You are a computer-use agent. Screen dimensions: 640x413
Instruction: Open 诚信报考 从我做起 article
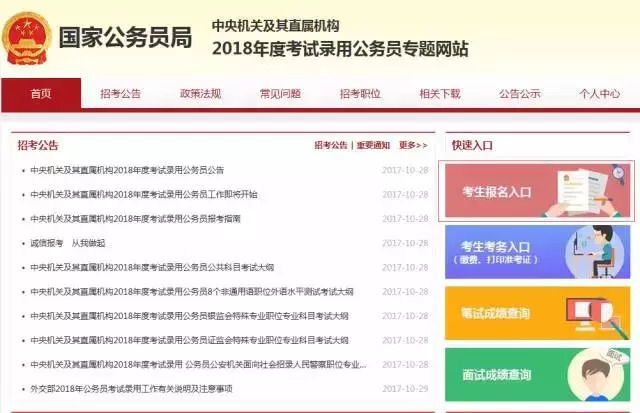68,243
